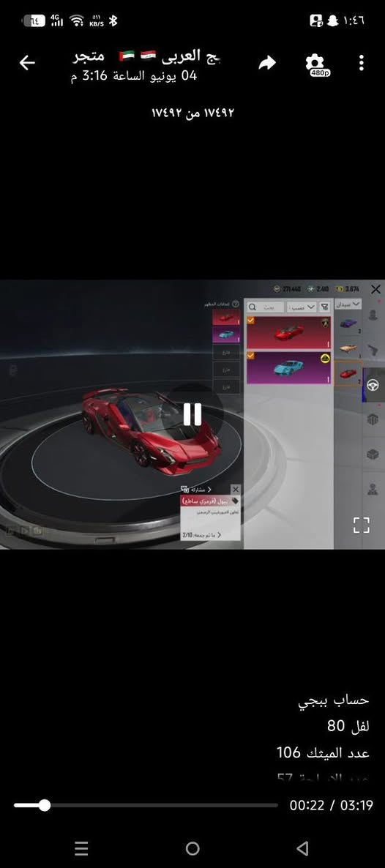
Task: Enter fullscreen video mode
Action: tap(361, 525)
